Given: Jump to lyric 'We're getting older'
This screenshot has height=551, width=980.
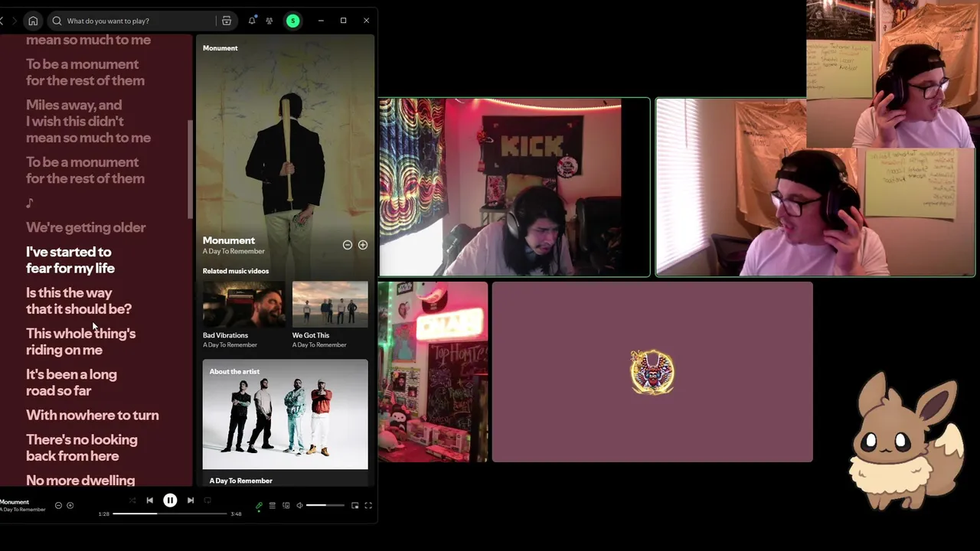Looking at the screenshot, I should (x=86, y=227).
